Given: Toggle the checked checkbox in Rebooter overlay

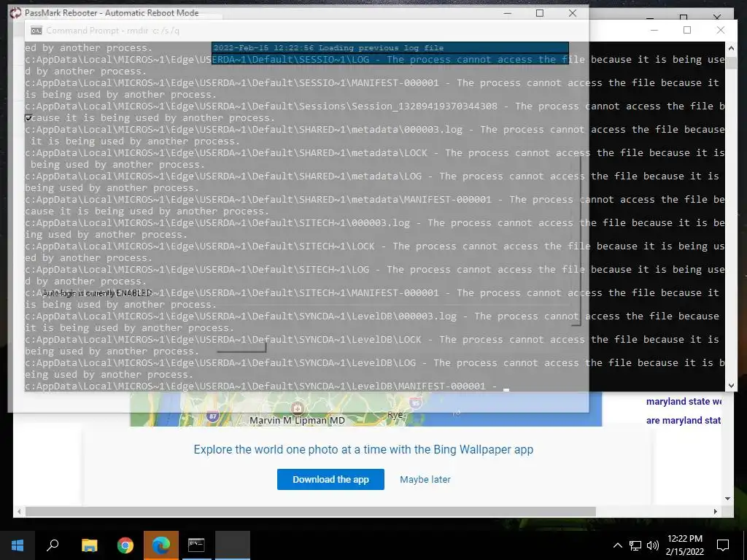Looking at the screenshot, I should [x=28, y=117].
